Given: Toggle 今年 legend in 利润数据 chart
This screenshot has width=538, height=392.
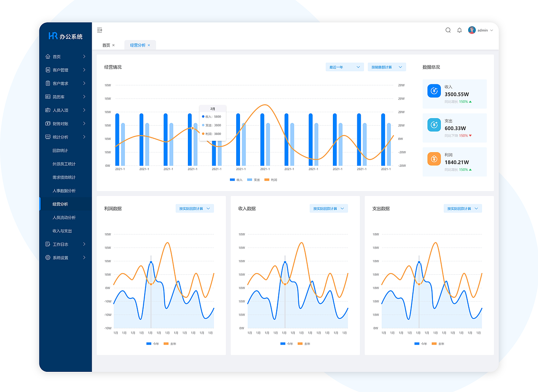Looking at the screenshot, I should [x=153, y=344].
